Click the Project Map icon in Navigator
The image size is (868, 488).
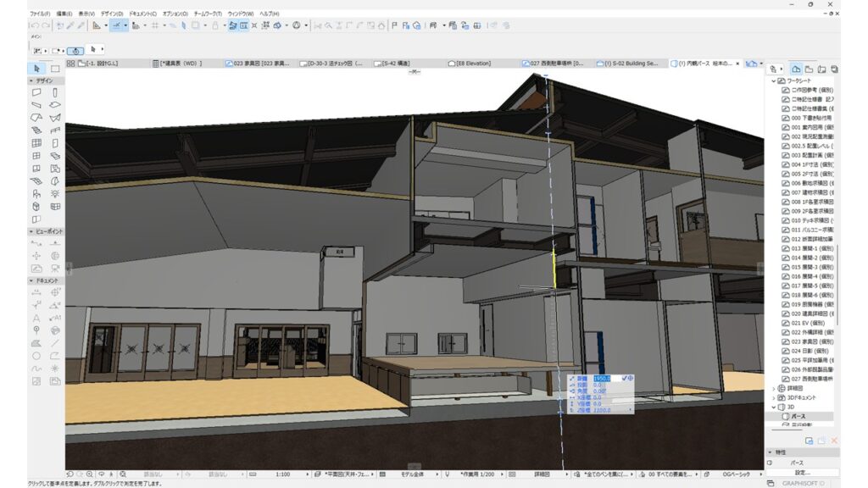click(x=797, y=68)
